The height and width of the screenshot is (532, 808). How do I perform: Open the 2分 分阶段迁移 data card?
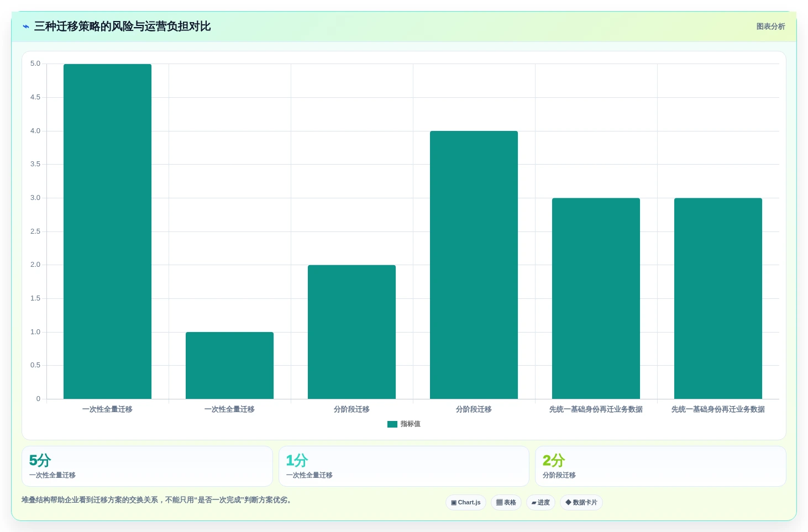(660, 466)
